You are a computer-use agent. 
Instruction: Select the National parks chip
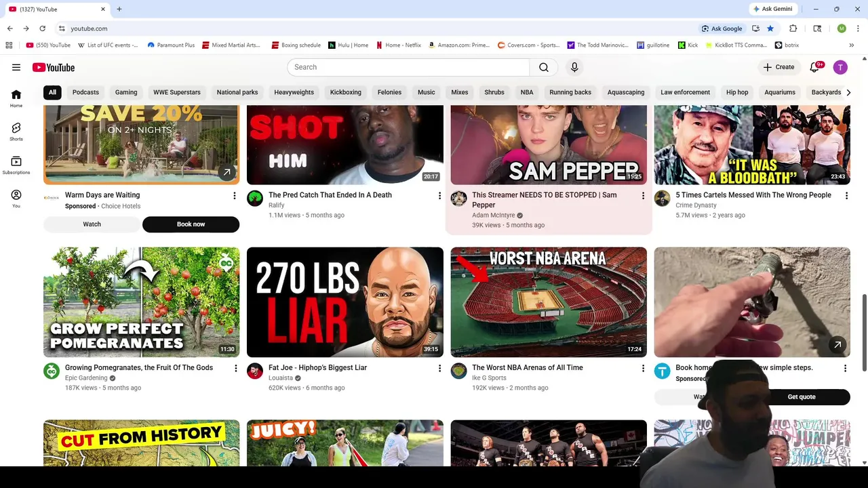click(237, 92)
